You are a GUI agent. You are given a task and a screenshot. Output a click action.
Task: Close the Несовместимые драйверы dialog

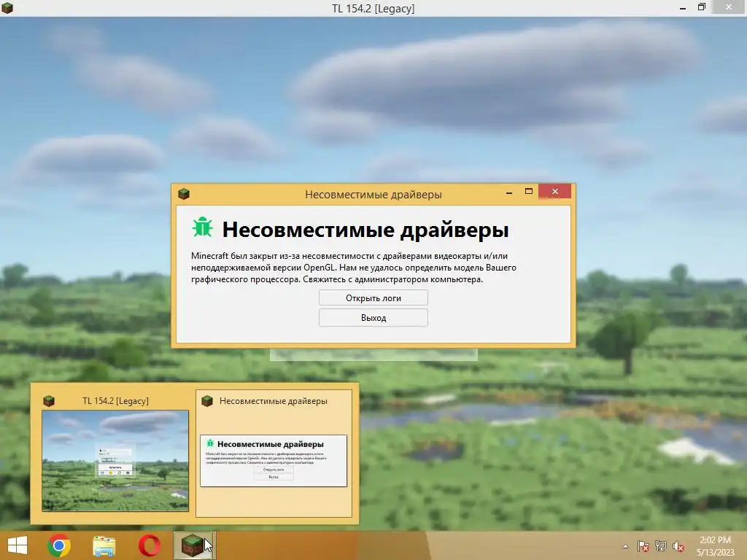point(554,192)
